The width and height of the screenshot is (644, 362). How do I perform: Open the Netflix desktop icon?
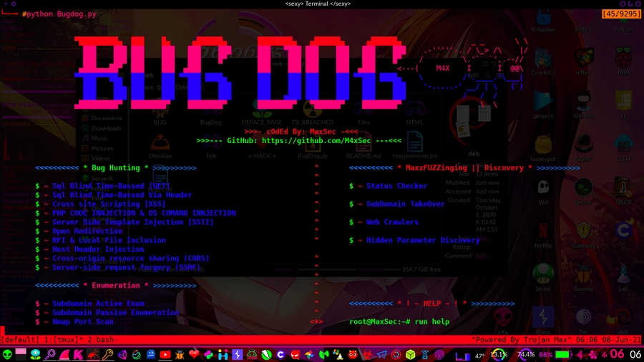(x=543, y=231)
